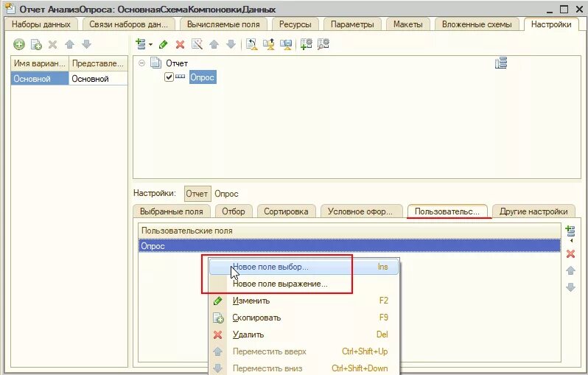Screen dimensions: 588x375
Task: Open the Ресурсы tab
Action: 295,24
